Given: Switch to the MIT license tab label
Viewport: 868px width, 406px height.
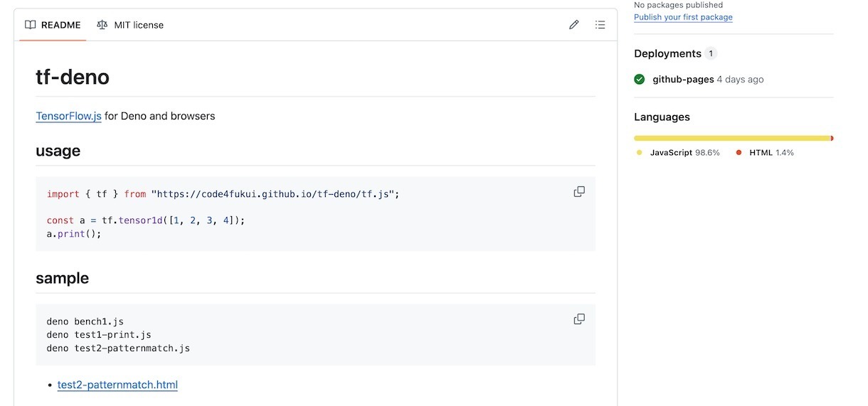Looking at the screenshot, I should coord(139,25).
